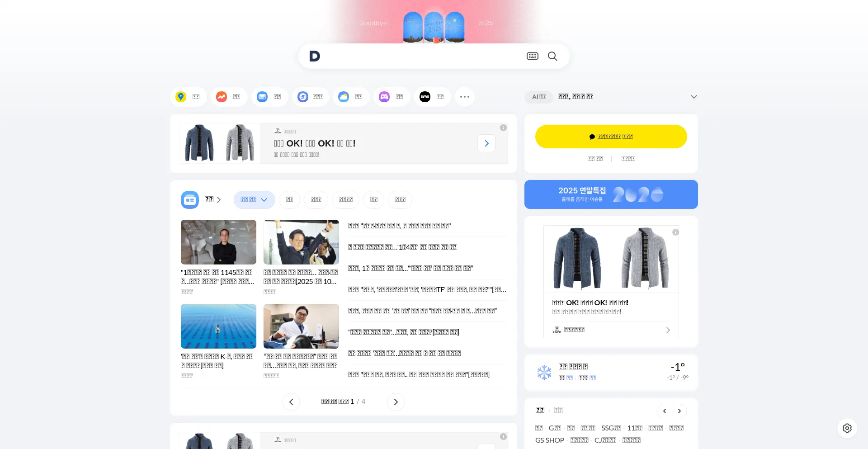This screenshot has width=868, height=449.
Task: Click the three-dot more services button
Action: (465, 96)
